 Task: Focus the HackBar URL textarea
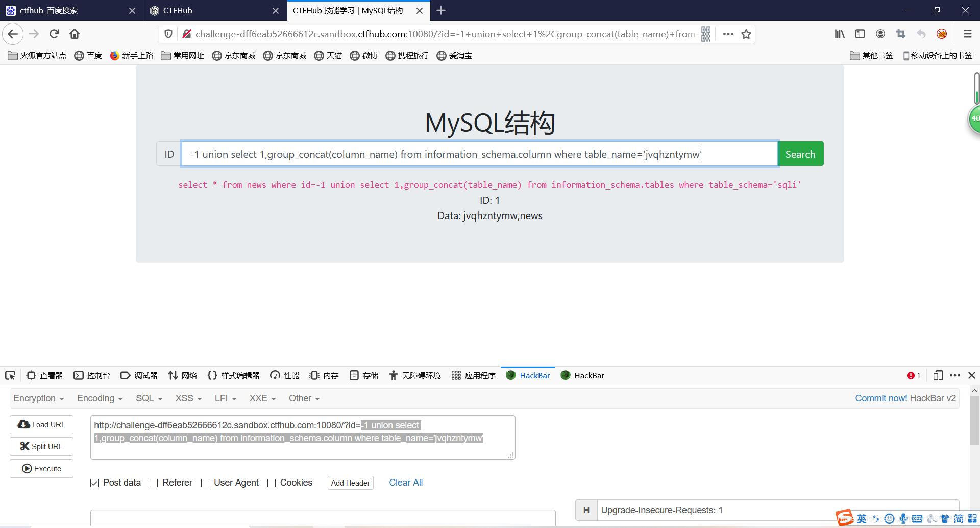pos(303,438)
